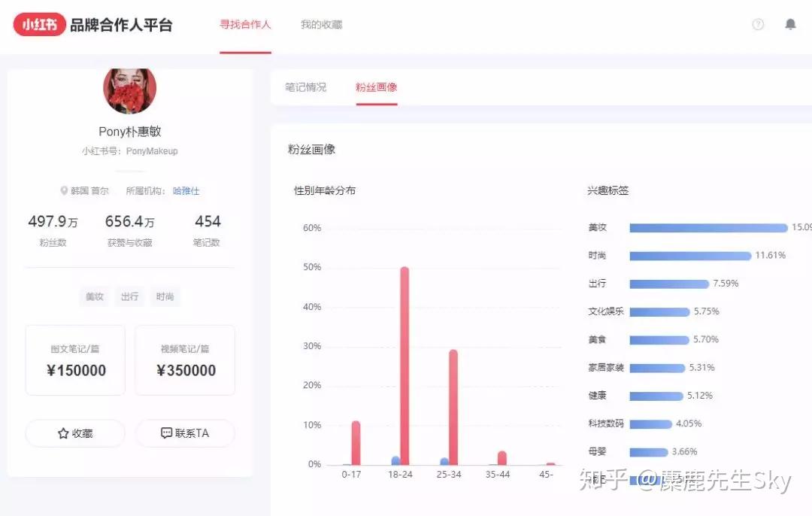Click the 小红书 red logo
The height and width of the screenshot is (516, 812).
[x=39, y=24]
